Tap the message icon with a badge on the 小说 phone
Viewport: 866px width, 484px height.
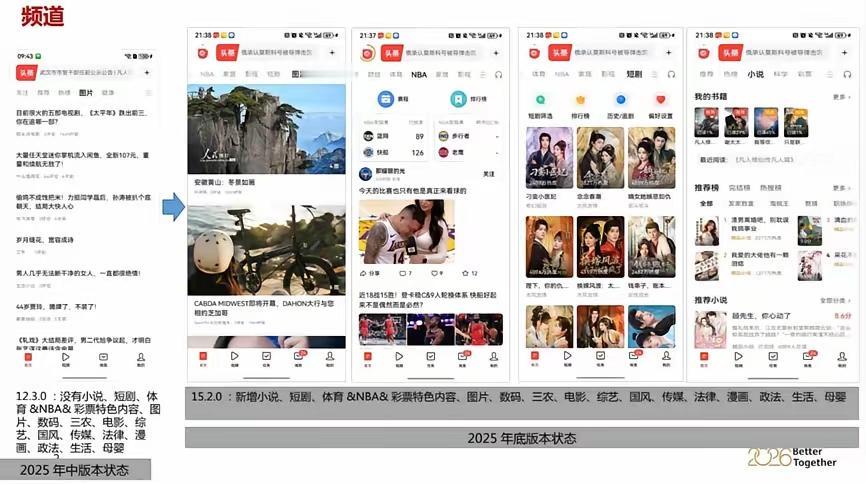(x=808, y=356)
